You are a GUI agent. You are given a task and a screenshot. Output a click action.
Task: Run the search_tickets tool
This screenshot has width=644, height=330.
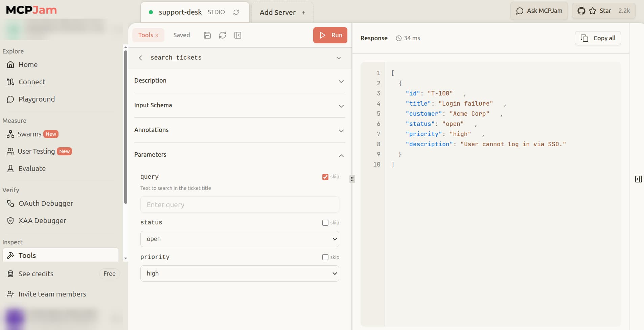pyautogui.click(x=330, y=35)
